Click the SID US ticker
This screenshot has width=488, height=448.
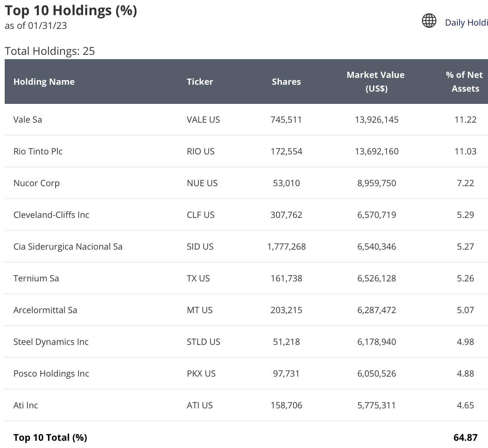200,246
